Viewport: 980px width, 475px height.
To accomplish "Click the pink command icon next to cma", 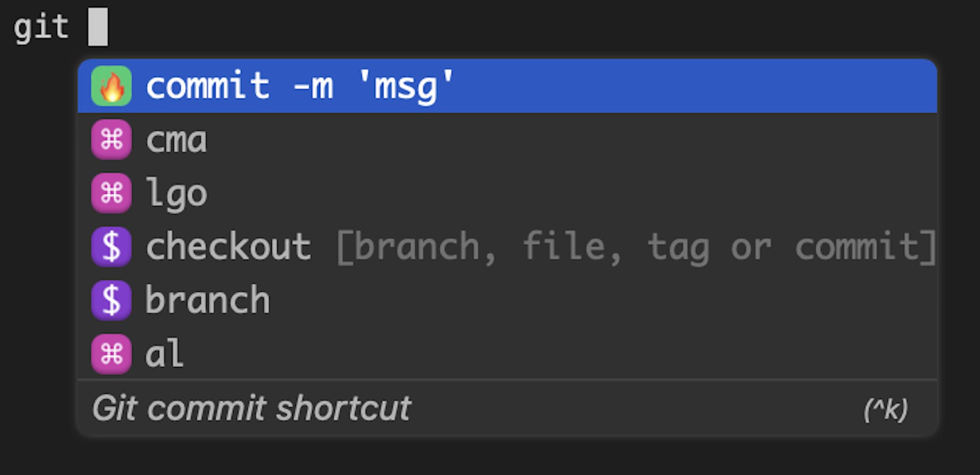I will [x=111, y=139].
